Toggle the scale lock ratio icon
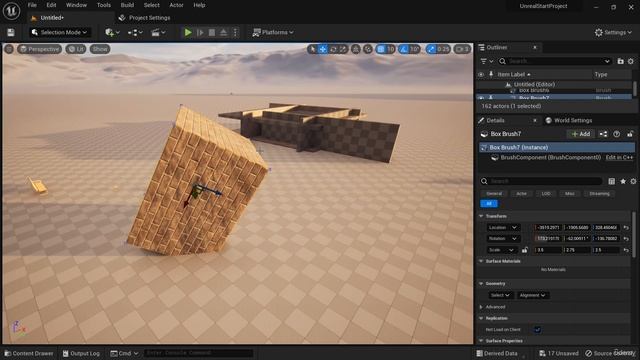The image size is (640, 360). [524, 250]
